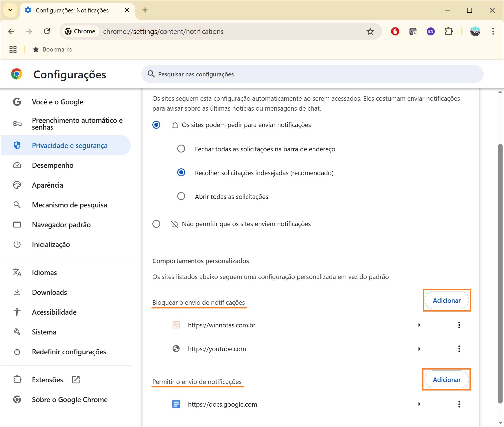
Task: Select Fechar todas as solicitações na barra
Action: pos(181,149)
